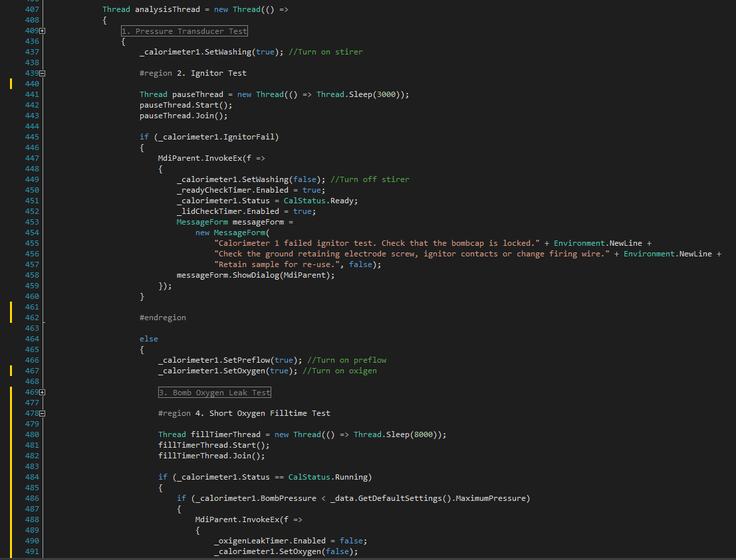
Task: Click 'Thread.Sleep(3000)' call on line 441
Action: coord(358,94)
